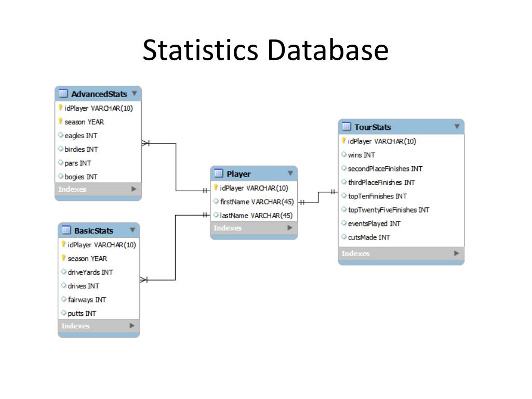Select 'topTenFinishes INT' column text
Screen dimensions: 532x399
tap(377, 196)
